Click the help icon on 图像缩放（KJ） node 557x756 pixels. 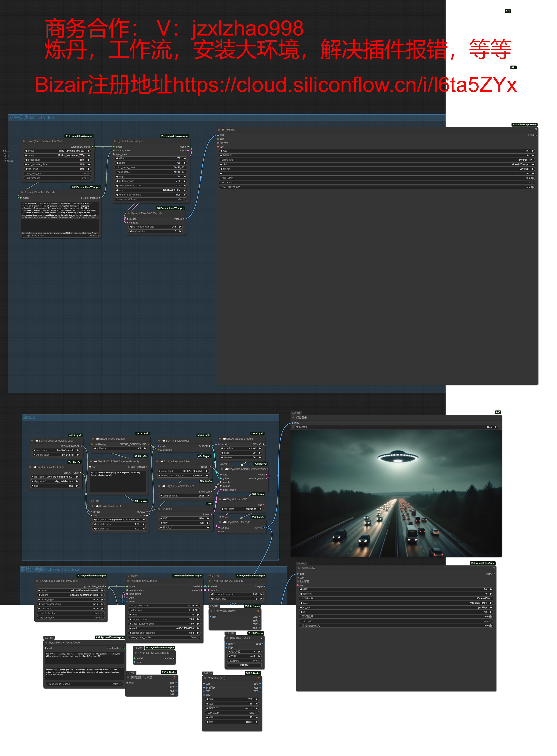click(x=259, y=678)
